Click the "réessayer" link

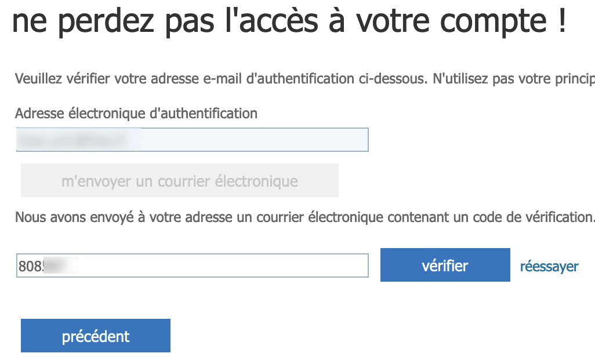click(549, 266)
